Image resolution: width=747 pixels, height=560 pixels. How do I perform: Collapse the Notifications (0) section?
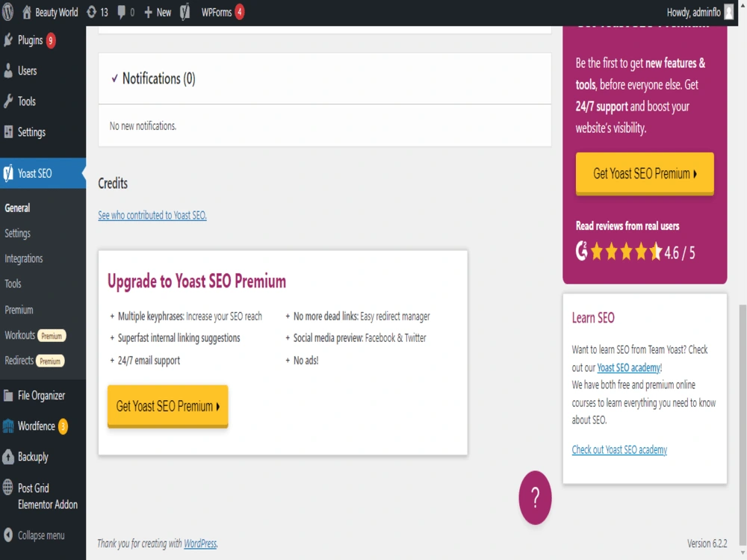[153, 78]
